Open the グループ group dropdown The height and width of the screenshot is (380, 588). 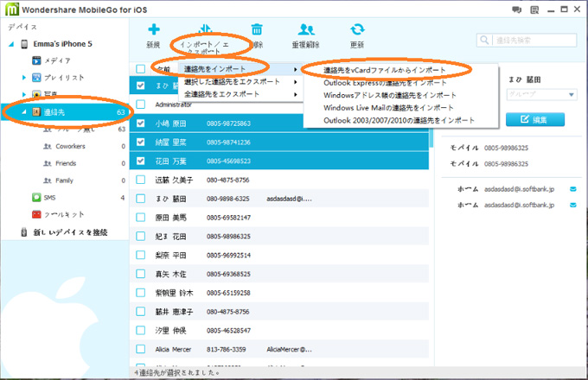pyautogui.click(x=541, y=94)
